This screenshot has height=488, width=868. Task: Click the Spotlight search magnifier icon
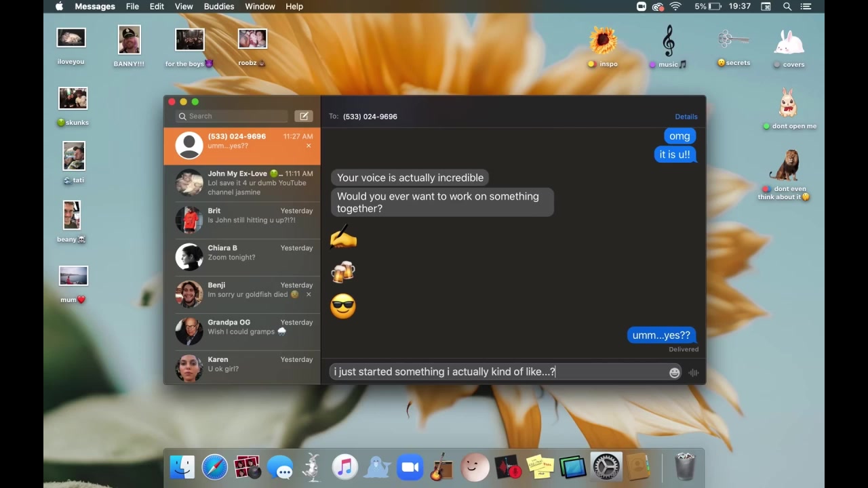(x=787, y=6)
